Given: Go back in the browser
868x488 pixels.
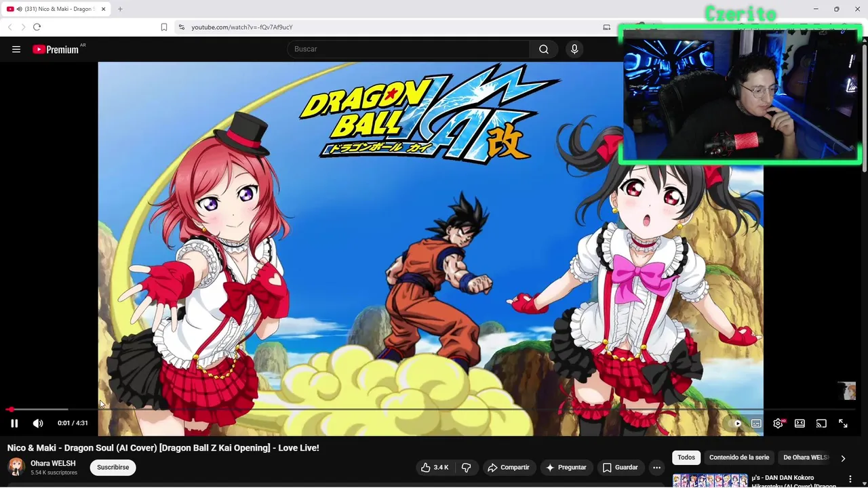Looking at the screenshot, I should (x=9, y=27).
